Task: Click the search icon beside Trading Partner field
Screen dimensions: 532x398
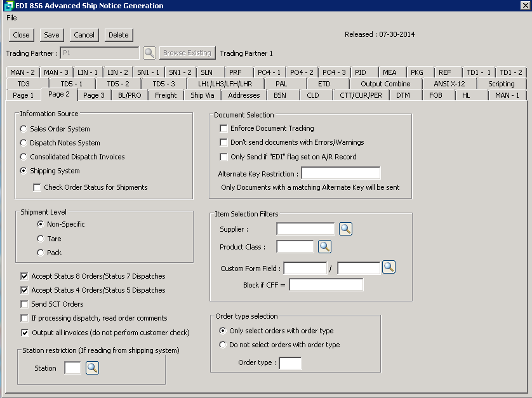Action: 149,53
